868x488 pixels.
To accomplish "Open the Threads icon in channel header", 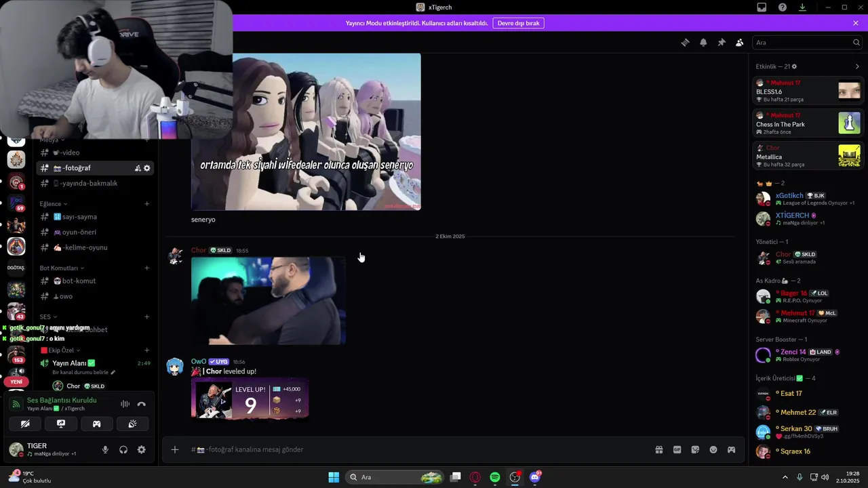I will pyautogui.click(x=685, y=42).
